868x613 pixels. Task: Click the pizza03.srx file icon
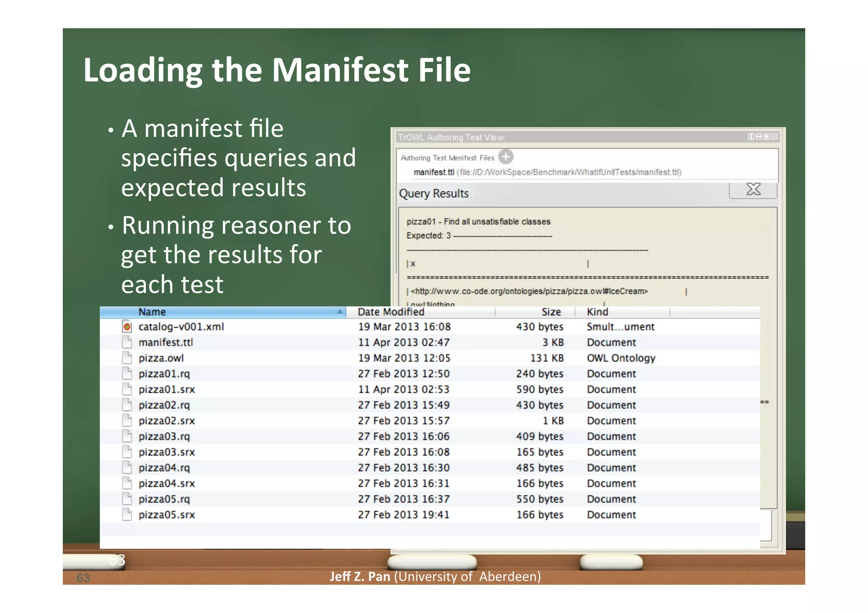coord(127,452)
